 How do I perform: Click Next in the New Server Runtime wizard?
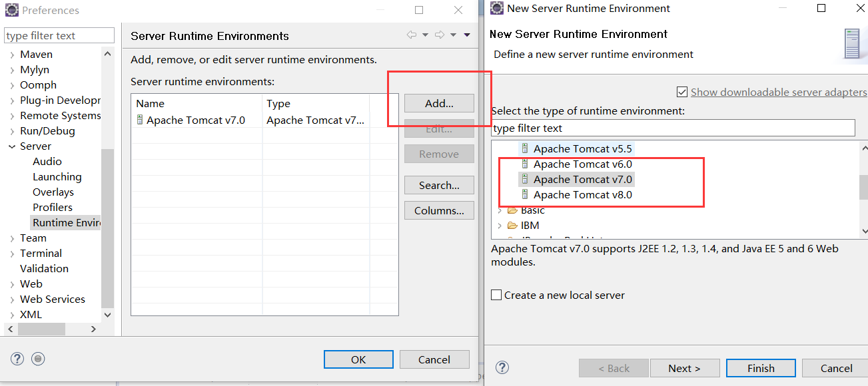coord(685,367)
